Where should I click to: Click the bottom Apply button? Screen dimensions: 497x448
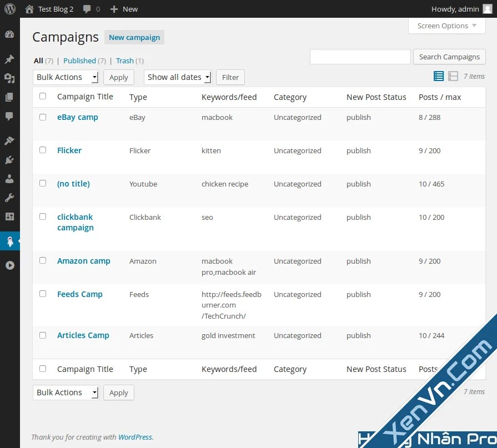[x=118, y=392]
